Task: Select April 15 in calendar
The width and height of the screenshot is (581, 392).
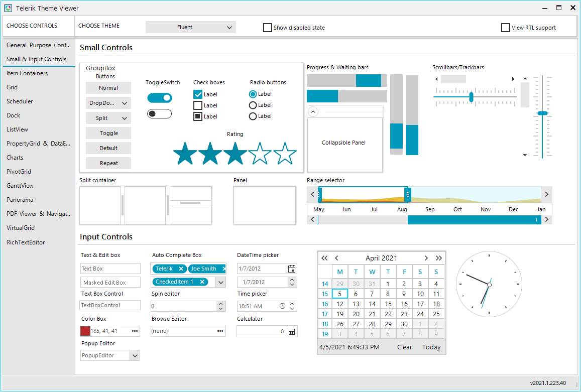Action: [388, 304]
